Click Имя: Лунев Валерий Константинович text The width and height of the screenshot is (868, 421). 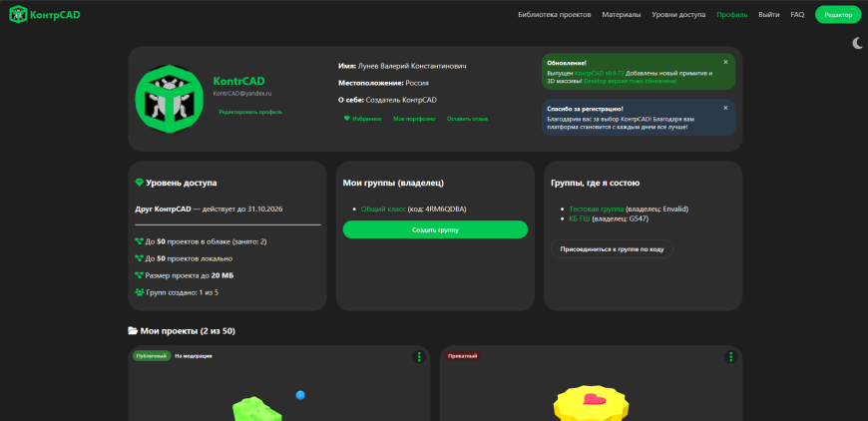(402, 66)
